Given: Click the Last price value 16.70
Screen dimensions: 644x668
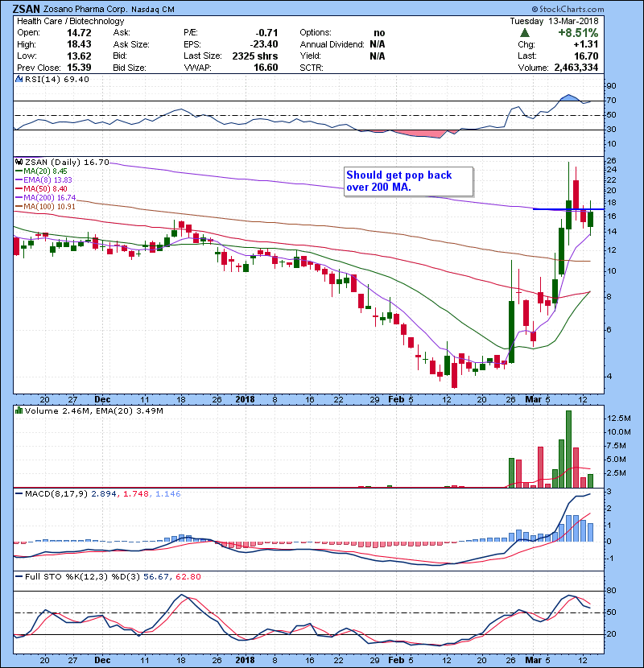Looking at the screenshot, I should tap(586, 56).
